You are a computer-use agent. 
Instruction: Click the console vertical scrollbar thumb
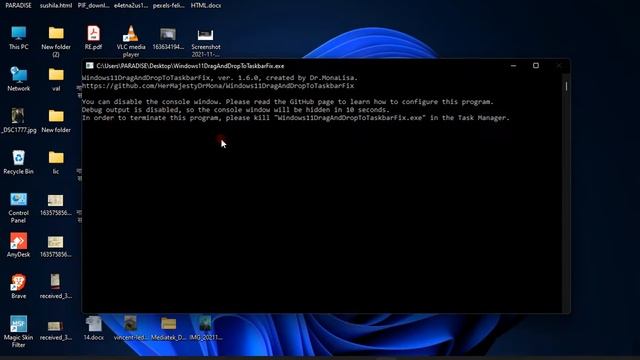[566, 86]
